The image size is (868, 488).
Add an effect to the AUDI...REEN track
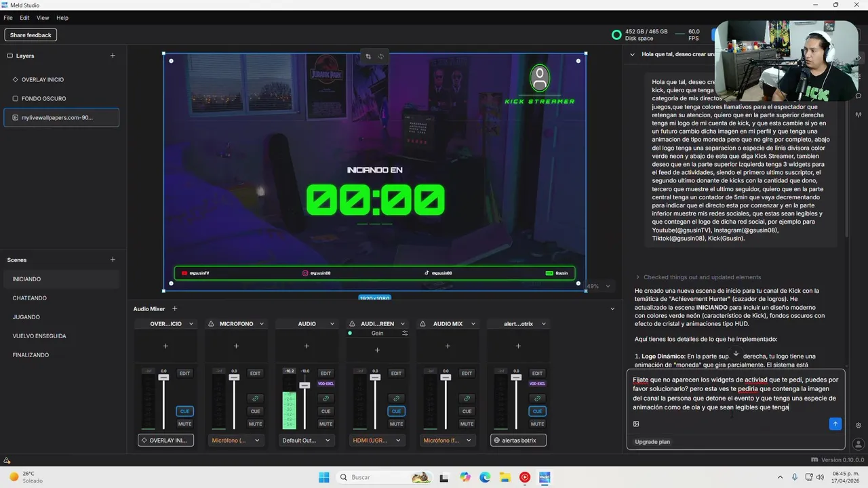377,350
